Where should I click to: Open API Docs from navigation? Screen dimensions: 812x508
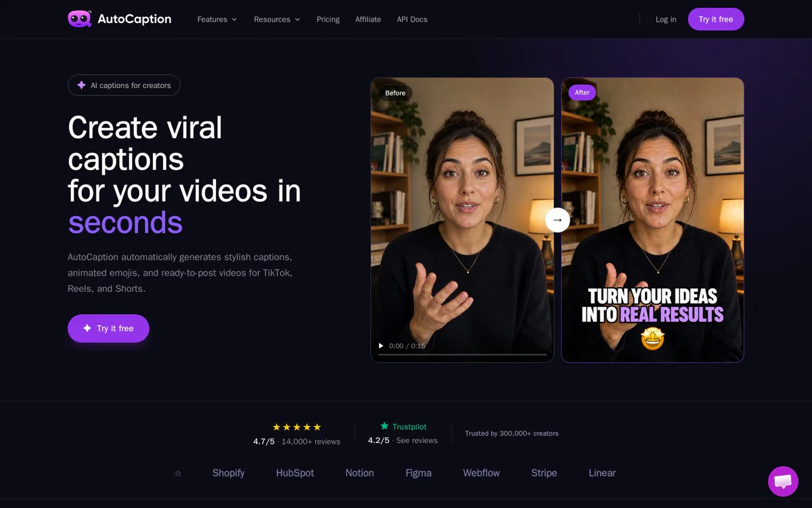[x=412, y=20]
